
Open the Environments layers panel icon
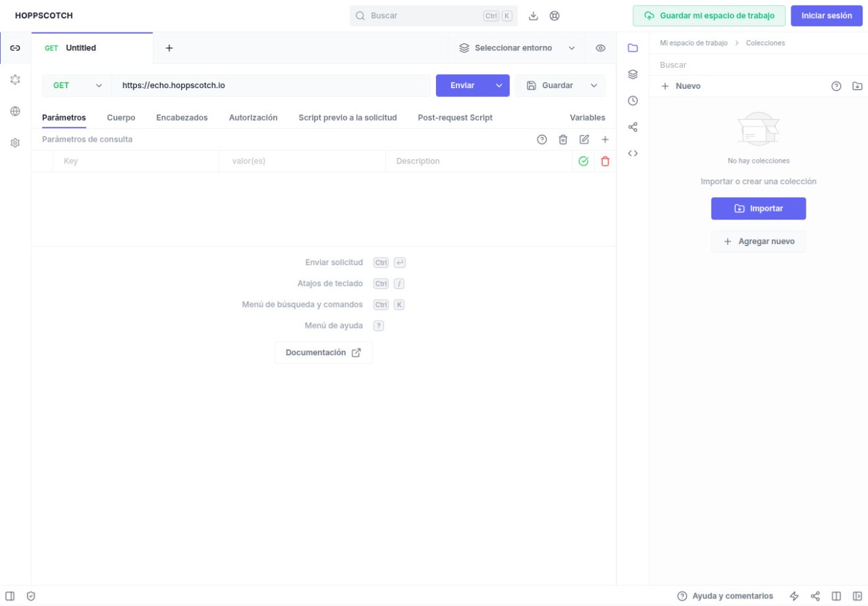[x=633, y=74]
